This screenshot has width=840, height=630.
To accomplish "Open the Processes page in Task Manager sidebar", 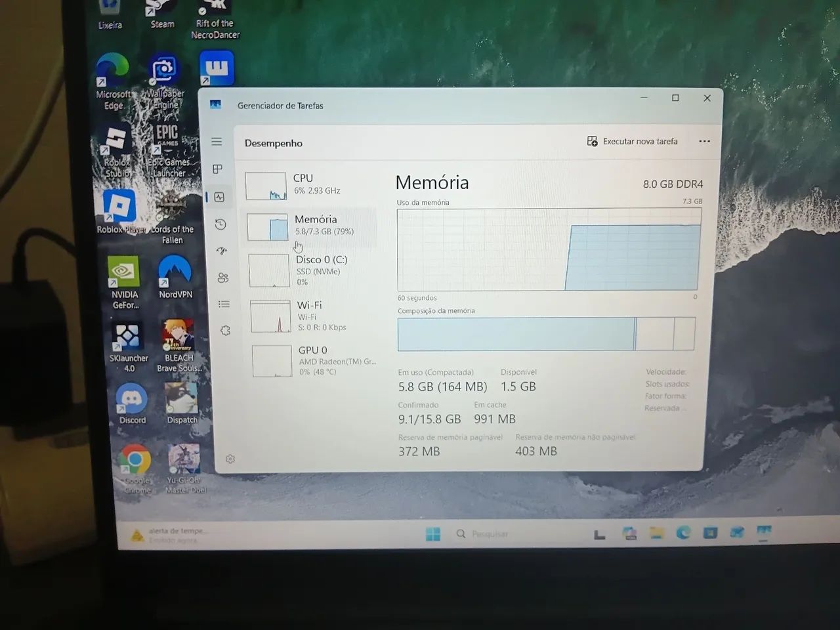I will pyautogui.click(x=218, y=169).
